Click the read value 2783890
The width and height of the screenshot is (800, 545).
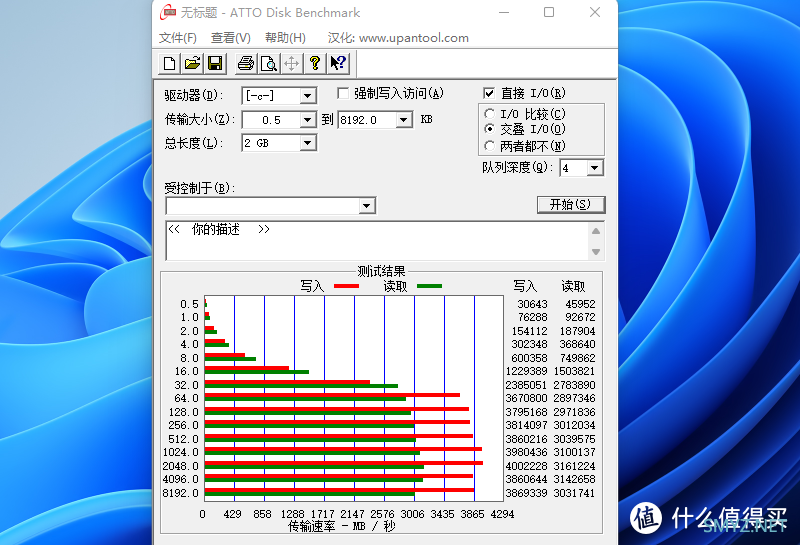[574, 385]
